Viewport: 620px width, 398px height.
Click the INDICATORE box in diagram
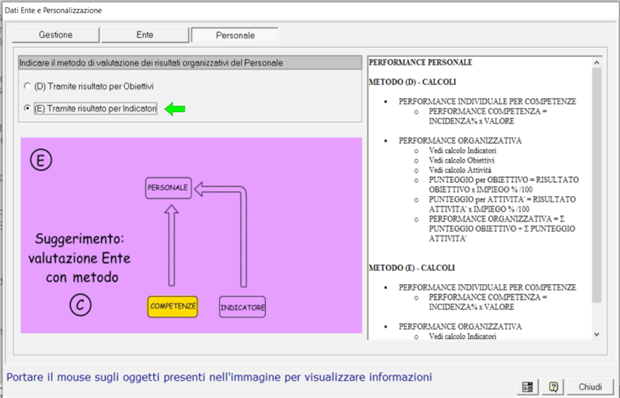pyautogui.click(x=242, y=307)
